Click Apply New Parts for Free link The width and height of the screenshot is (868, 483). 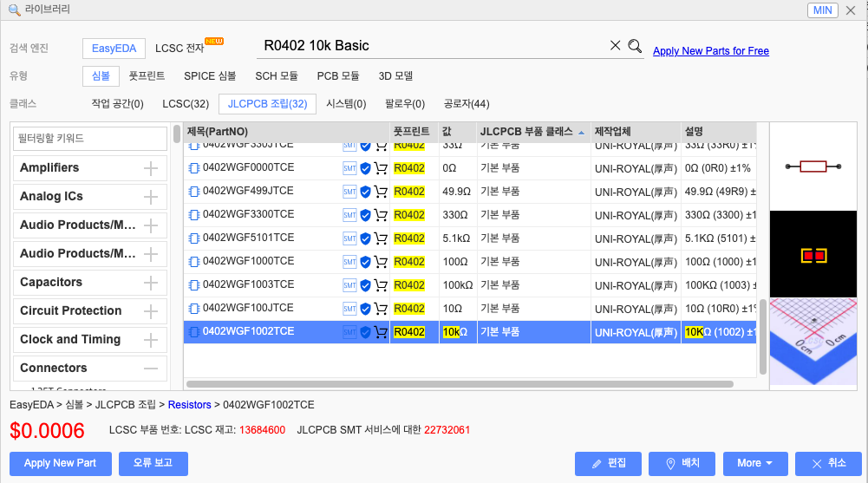711,51
